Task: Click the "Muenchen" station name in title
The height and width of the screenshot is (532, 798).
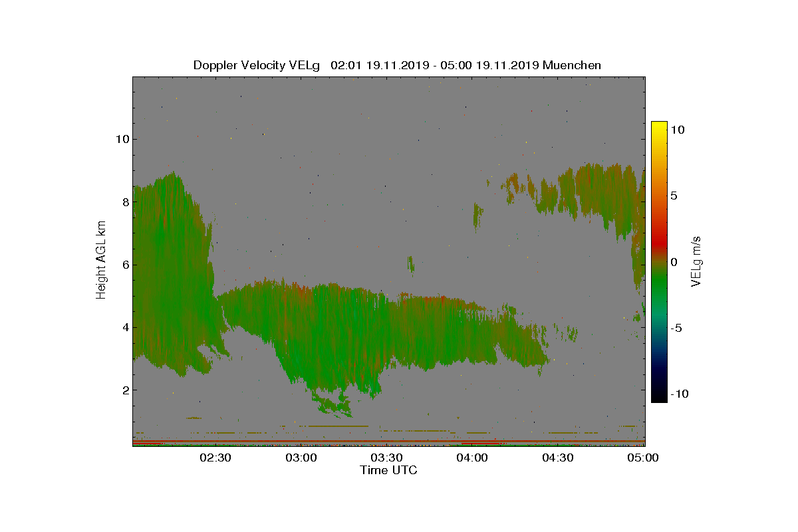Action: coord(573,65)
